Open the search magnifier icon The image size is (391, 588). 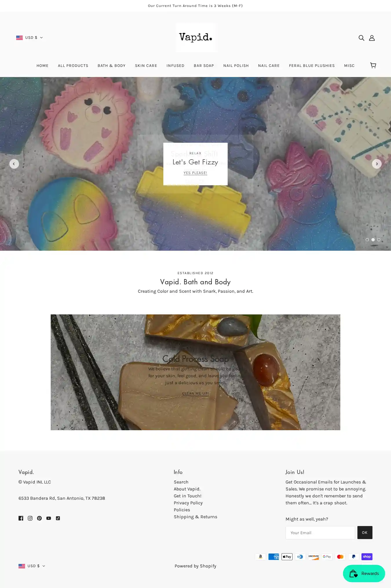coord(361,38)
